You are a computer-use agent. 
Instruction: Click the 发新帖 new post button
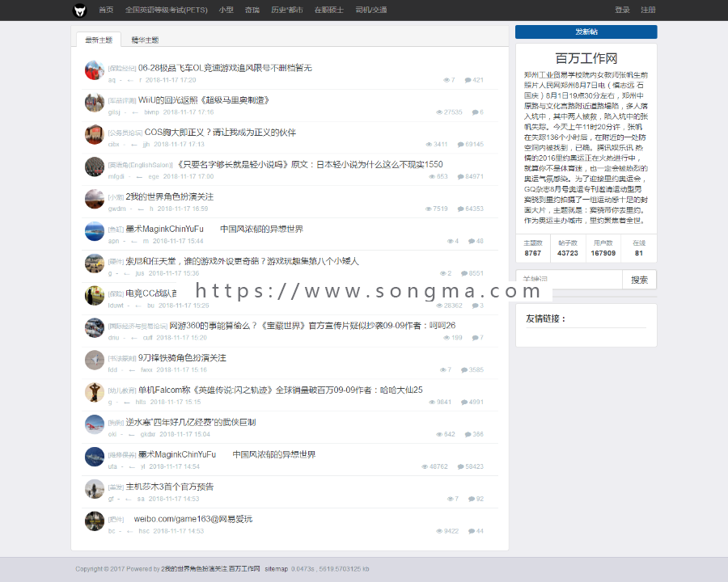point(586,32)
